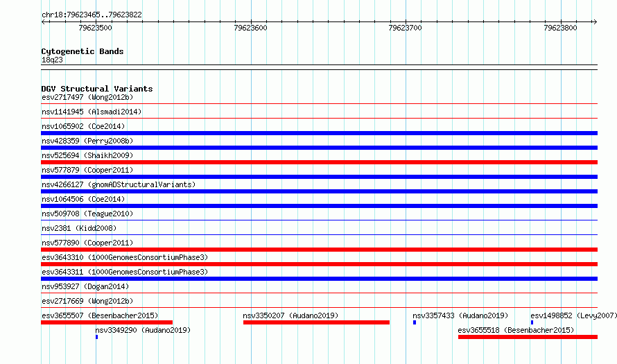
Task: Open the nsv1141945 (Alsmadi2014) variant label
Action: click(92, 112)
